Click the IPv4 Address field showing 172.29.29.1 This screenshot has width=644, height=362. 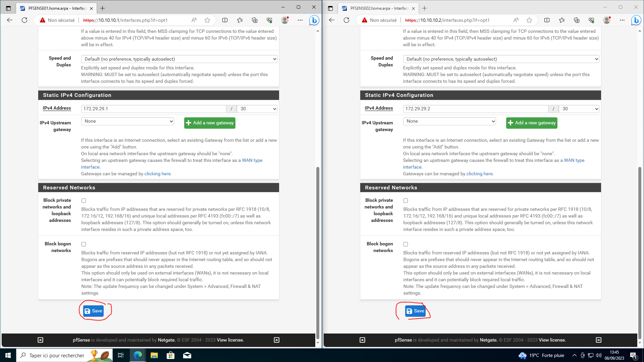point(154,109)
